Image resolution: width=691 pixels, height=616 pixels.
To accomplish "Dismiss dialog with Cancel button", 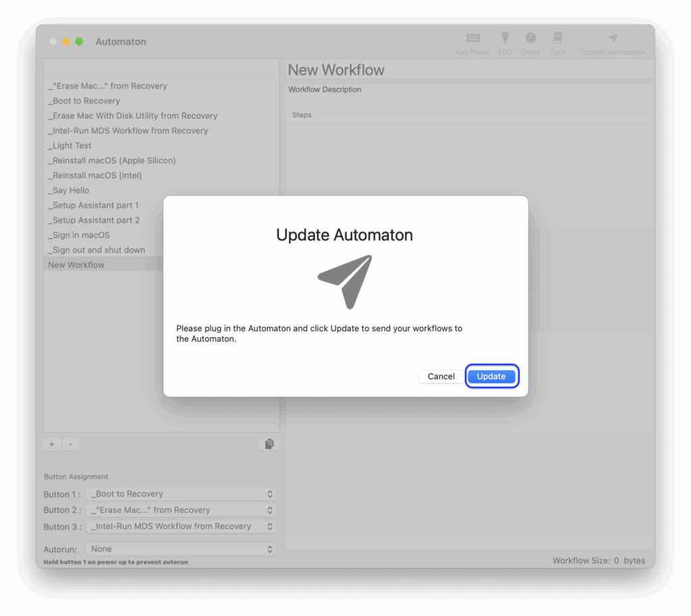I will [x=441, y=376].
